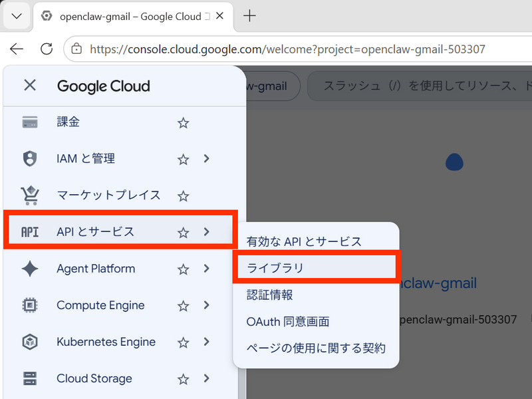
Task: Open the w-gmail project selector
Action: pos(273,86)
